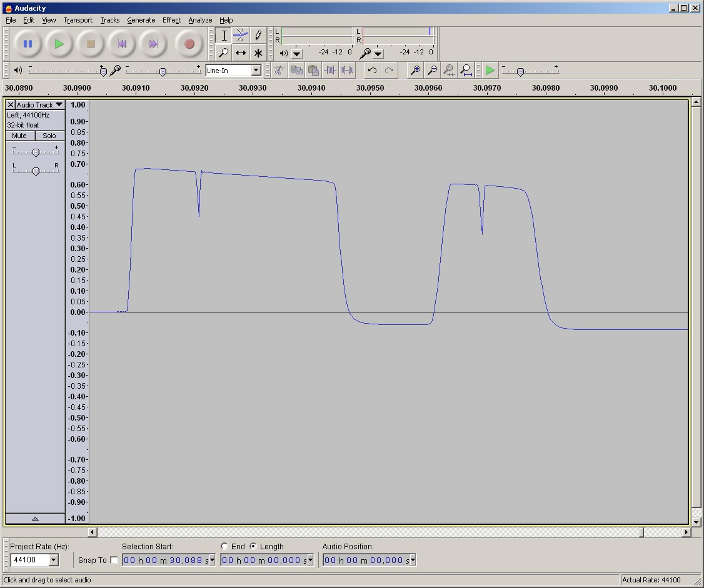Open the View menu
Image resolution: width=704 pixels, height=588 pixels.
click(x=49, y=20)
